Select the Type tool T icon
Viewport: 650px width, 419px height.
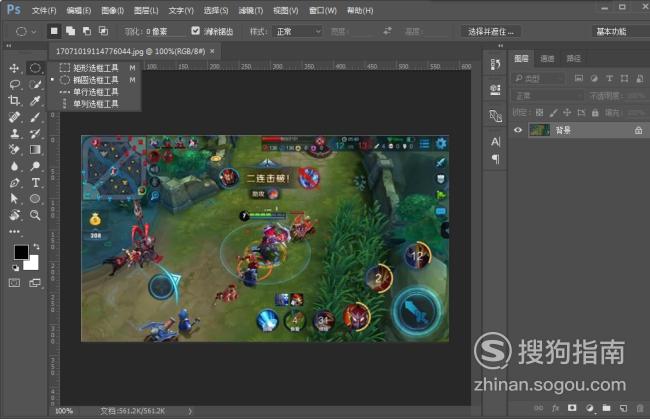[x=36, y=182]
